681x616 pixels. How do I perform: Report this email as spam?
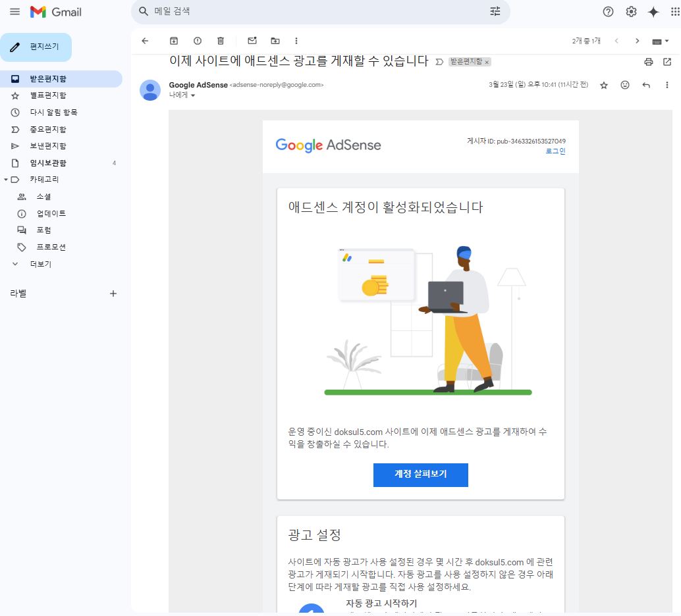[x=197, y=41]
